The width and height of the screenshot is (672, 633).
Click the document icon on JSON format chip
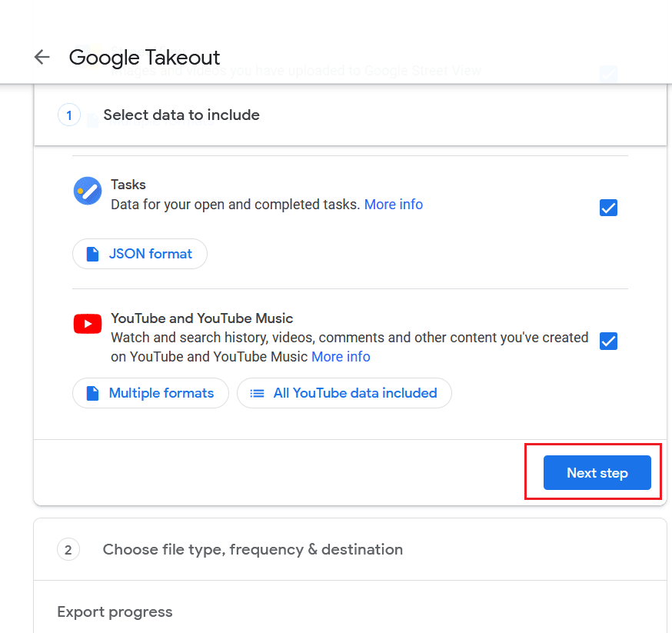point(92,254)
